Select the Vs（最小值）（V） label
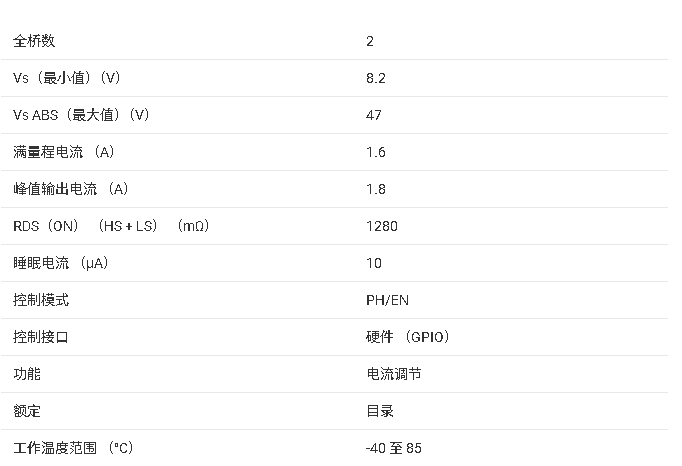This screenshot has height=466, width=682. pos(67,78)
